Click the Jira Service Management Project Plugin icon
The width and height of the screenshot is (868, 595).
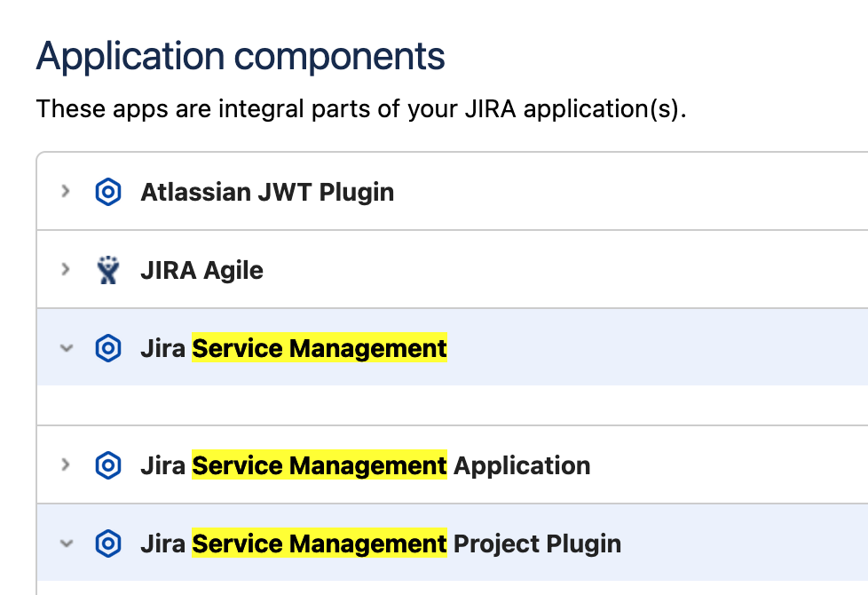pos(108,543)
